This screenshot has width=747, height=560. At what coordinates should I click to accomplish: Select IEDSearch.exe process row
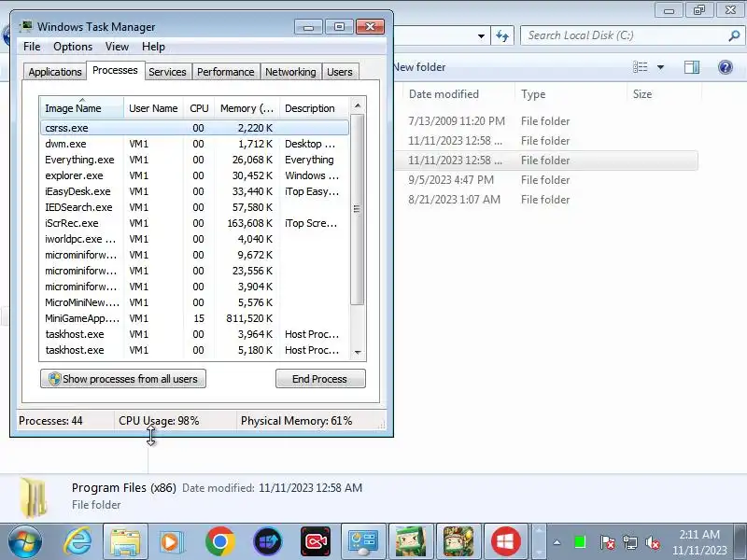click(x=194, y=207)
